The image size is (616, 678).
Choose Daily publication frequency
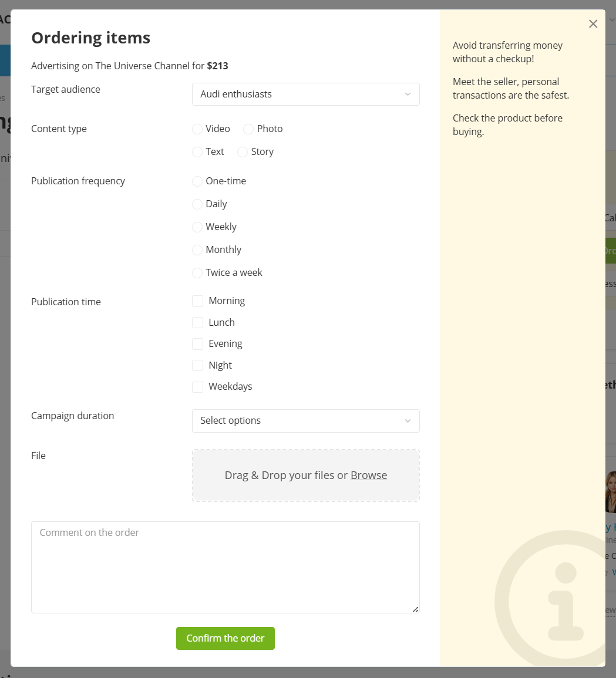(x=198, y=204)
